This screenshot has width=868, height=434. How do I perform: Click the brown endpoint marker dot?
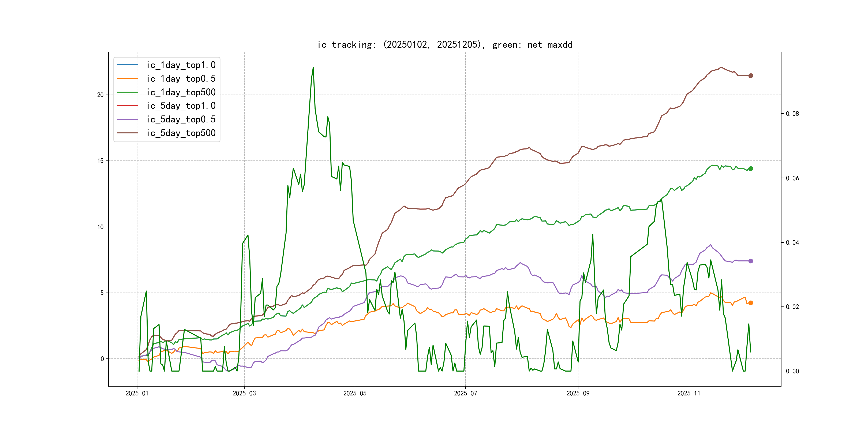pos(751,76)
